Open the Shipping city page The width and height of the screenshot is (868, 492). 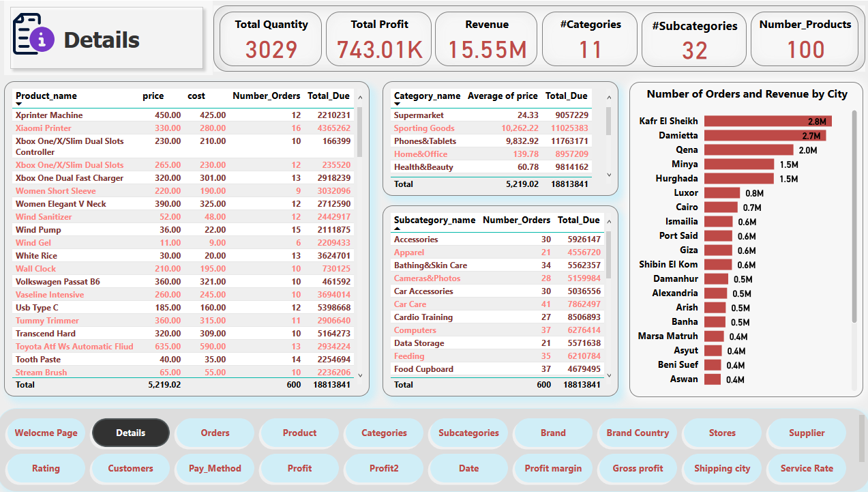pyautogui.click(x=721, y=469)
